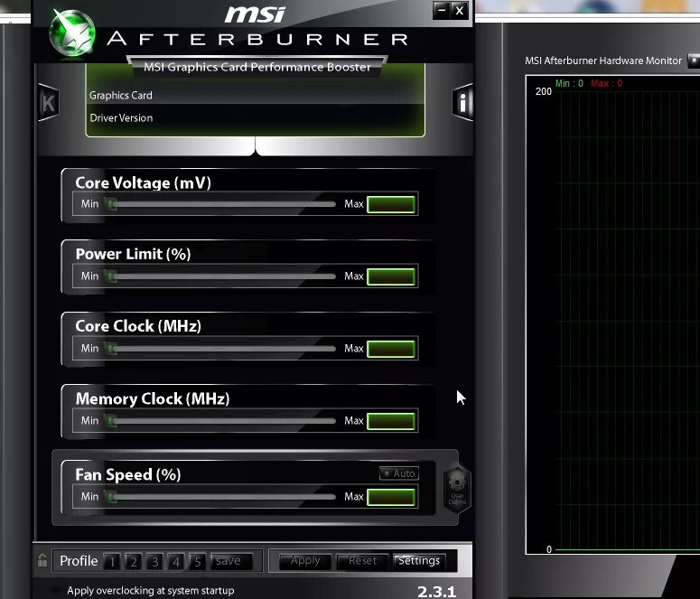
Task: Click the Profile label
Action: pos(79,560)
